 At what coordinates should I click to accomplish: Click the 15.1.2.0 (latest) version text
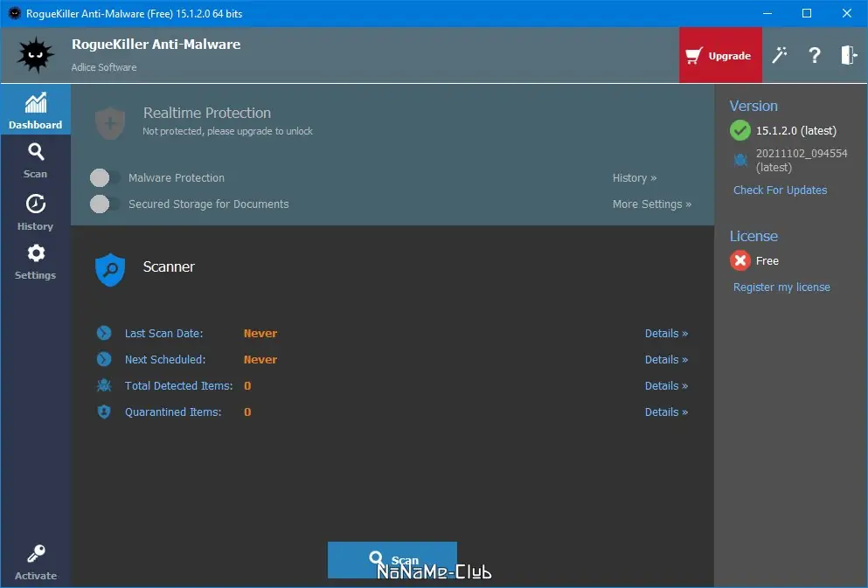click(x=796, y=130)
